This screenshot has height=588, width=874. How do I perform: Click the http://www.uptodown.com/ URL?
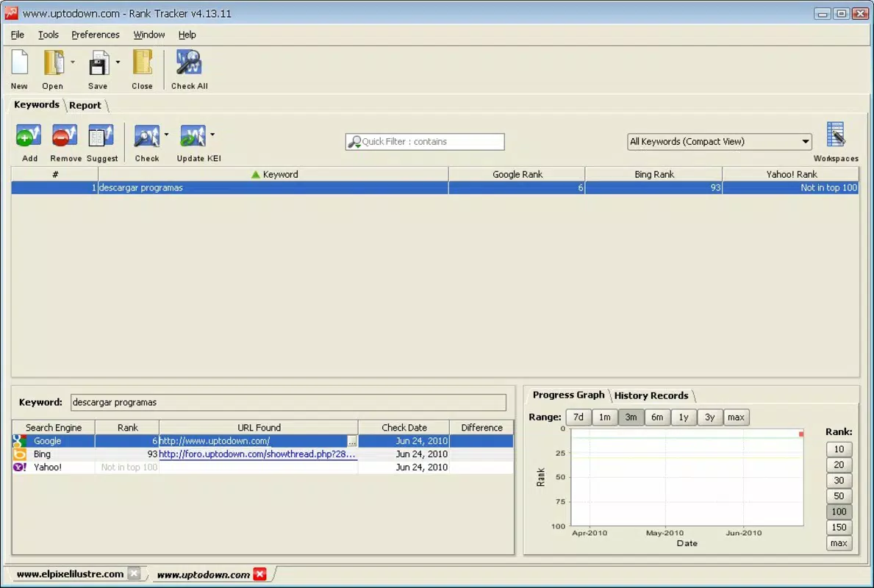(215, 441)
